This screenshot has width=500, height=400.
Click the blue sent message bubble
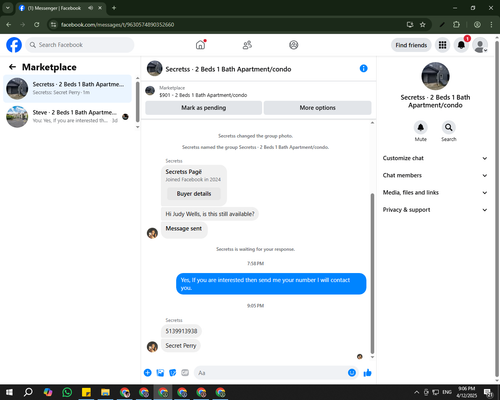click(x=271, y=284)
